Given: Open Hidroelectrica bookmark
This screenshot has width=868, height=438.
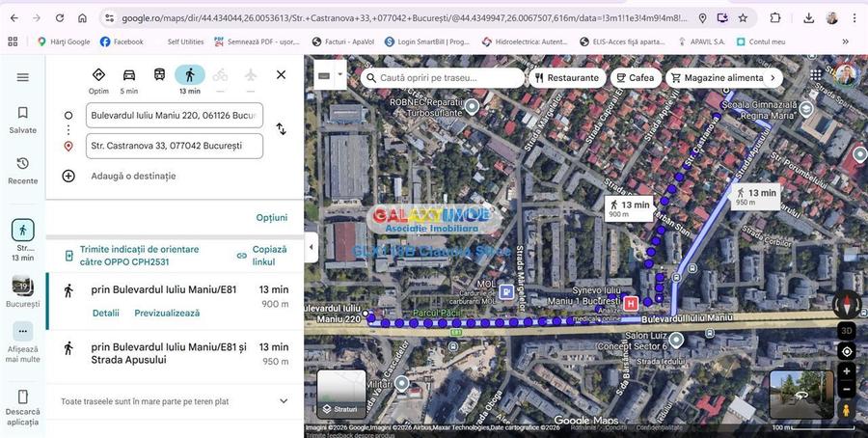Looking at the screenshot, I should [525, 41].
